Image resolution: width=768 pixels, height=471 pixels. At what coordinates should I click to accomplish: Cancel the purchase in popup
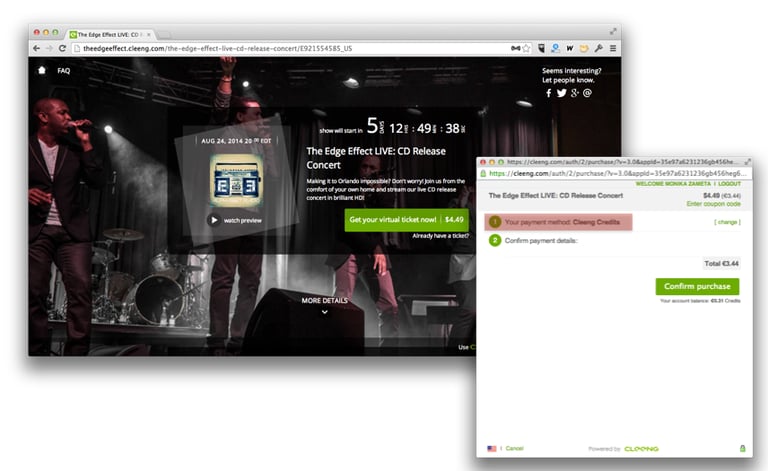(x=514, y=448)
